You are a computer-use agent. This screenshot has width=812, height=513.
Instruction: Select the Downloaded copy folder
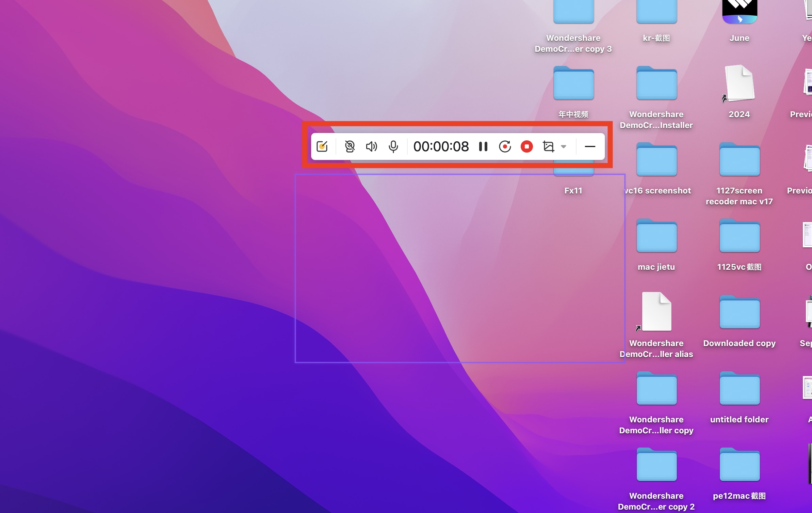point(740,313)
